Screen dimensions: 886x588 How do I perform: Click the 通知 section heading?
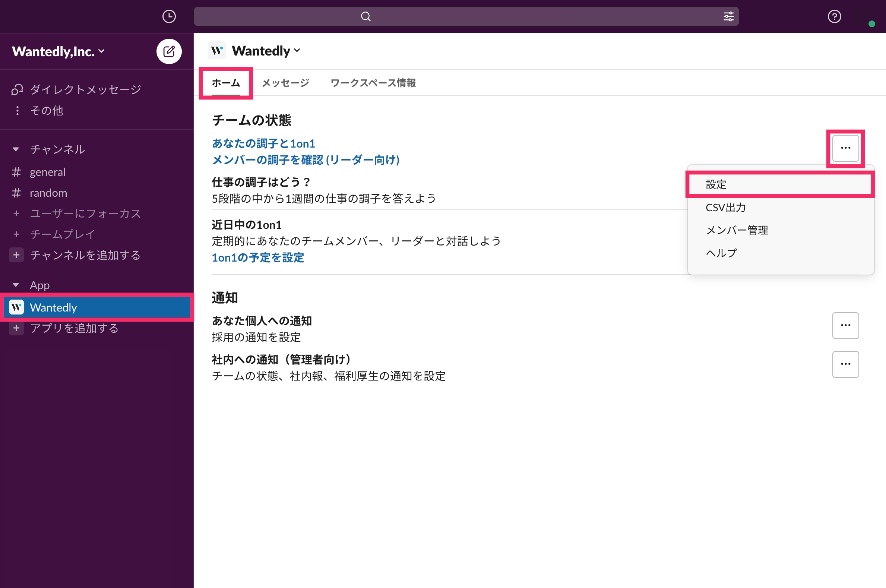225,298
